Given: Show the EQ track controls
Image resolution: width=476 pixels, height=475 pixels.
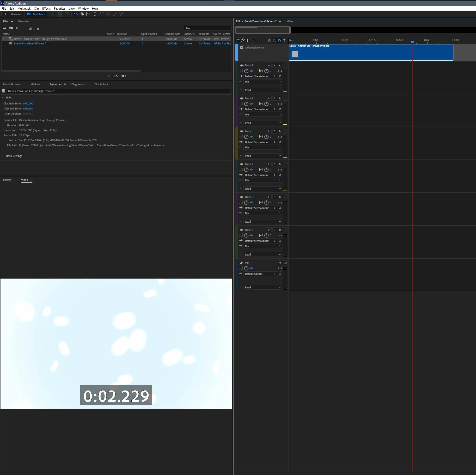Looking at the screenshot, I should [253, 40].
